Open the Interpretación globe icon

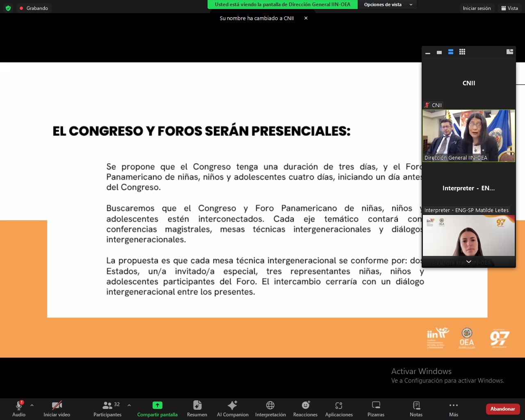[270, 405]
